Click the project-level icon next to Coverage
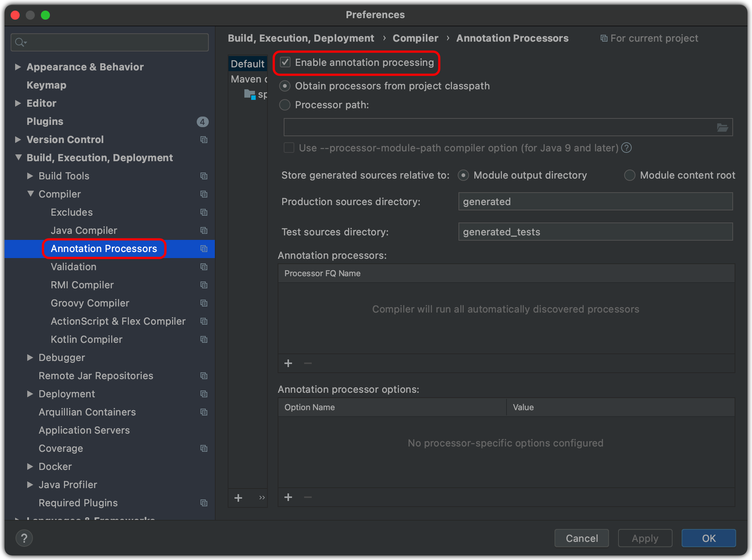Viewport: 752px width, 560px height. [204, 448]
